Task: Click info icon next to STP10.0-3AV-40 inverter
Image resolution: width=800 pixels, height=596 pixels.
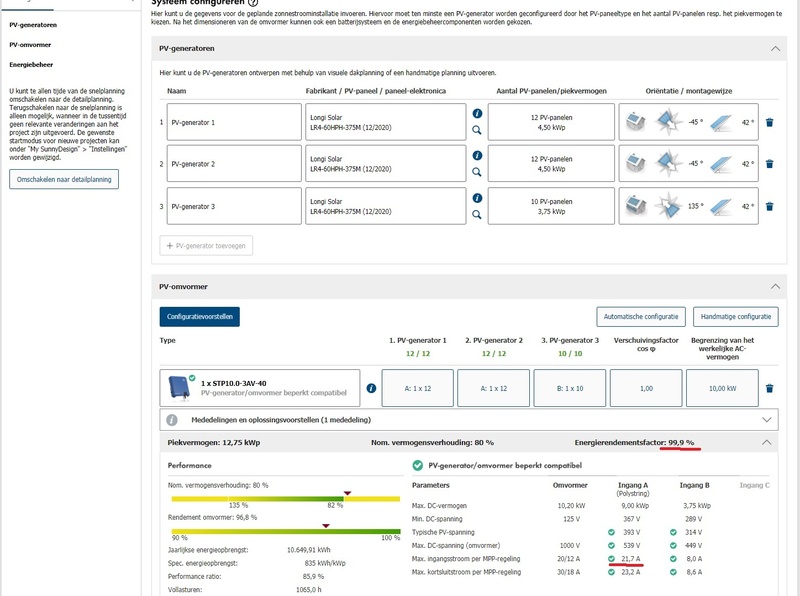Action: (x=371, y=388)
